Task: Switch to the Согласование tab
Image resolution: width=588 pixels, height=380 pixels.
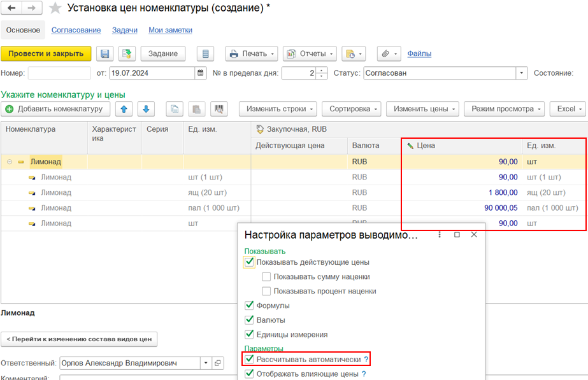Action: click(x=76, y=30)
